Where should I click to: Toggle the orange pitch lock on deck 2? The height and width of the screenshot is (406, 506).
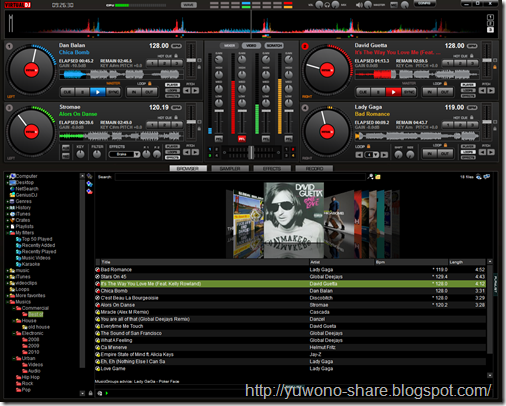coord(495,67)
